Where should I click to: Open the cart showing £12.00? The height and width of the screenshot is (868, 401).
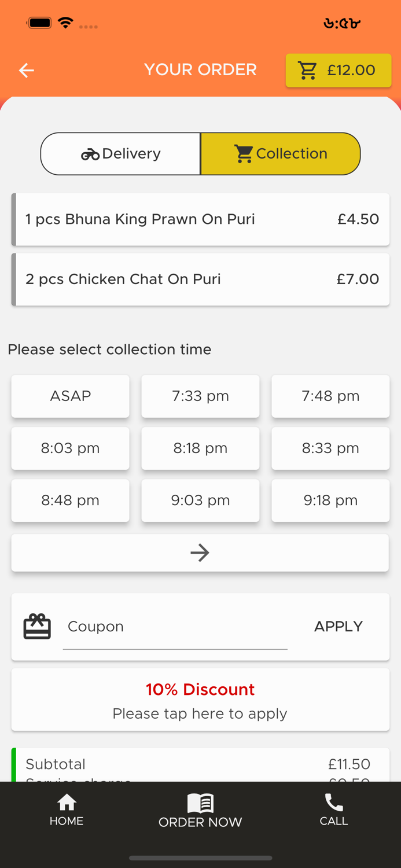click(338, 71)
